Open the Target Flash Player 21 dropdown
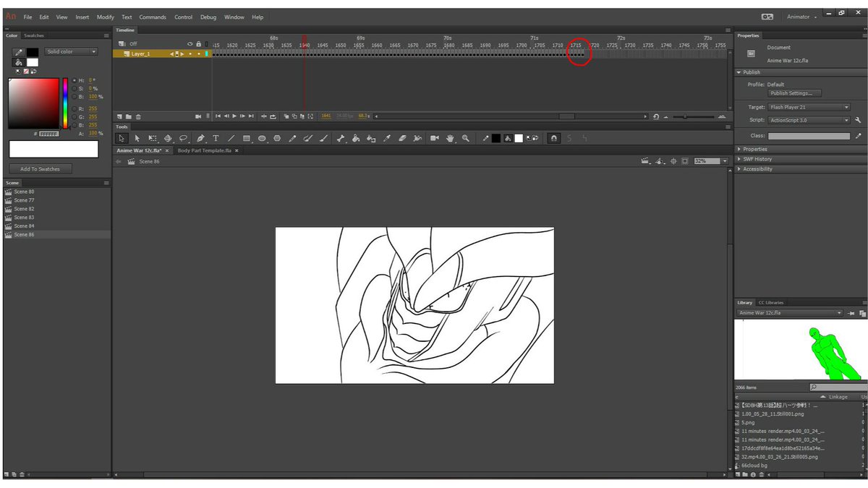 coord(809,107)
